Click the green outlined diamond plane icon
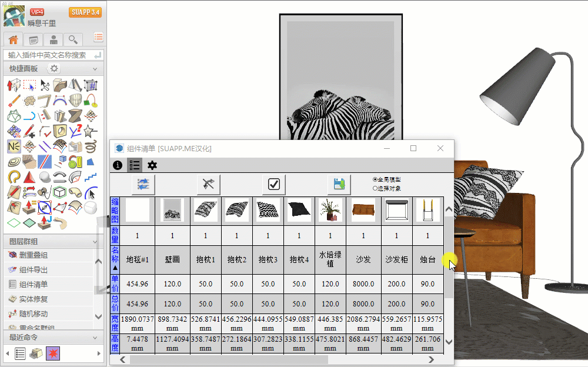 [14, 223]
